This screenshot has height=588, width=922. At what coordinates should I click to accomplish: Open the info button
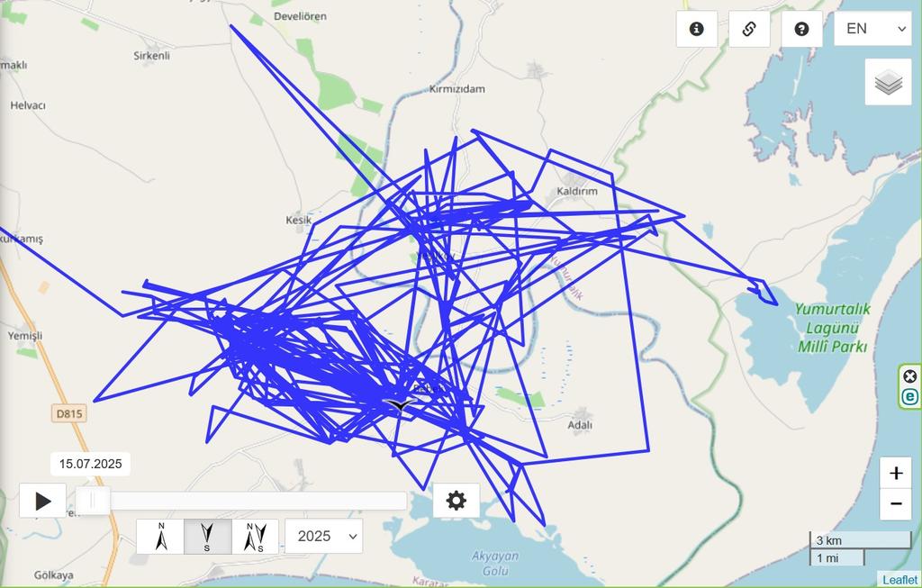pyautogui.click(x=696, y=29)
